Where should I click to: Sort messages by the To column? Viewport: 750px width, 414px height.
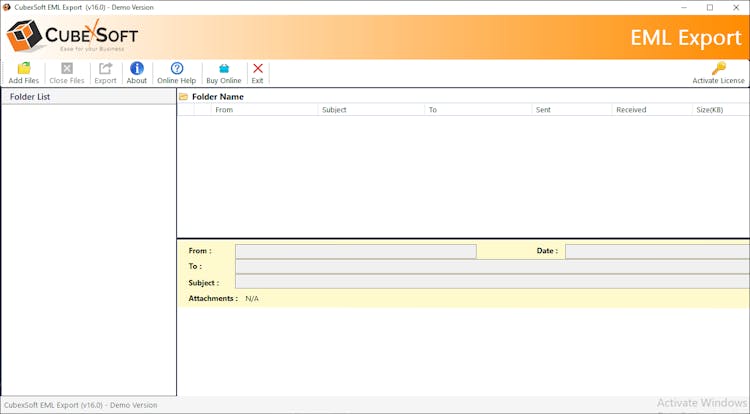click(x=478, y=109)
